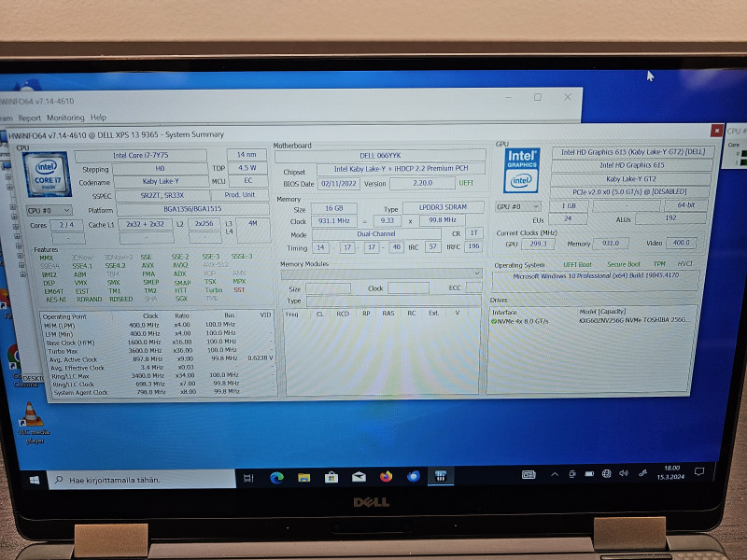Viewport: 747px width, 560px height.
Task: Click the 'Intel HD Graphics 615 (Kaby Lake-Y GT2) [DELL]' field
Action: pyautogui.click(x=633, y=152)
